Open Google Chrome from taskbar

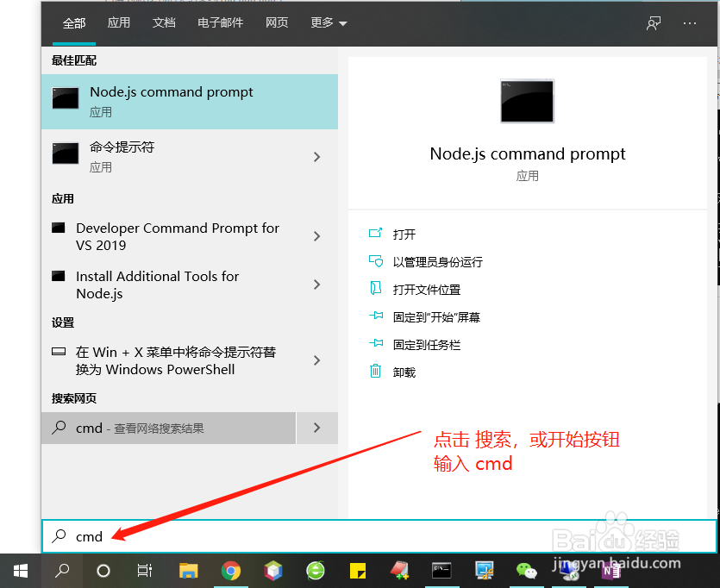pos(231,571)
